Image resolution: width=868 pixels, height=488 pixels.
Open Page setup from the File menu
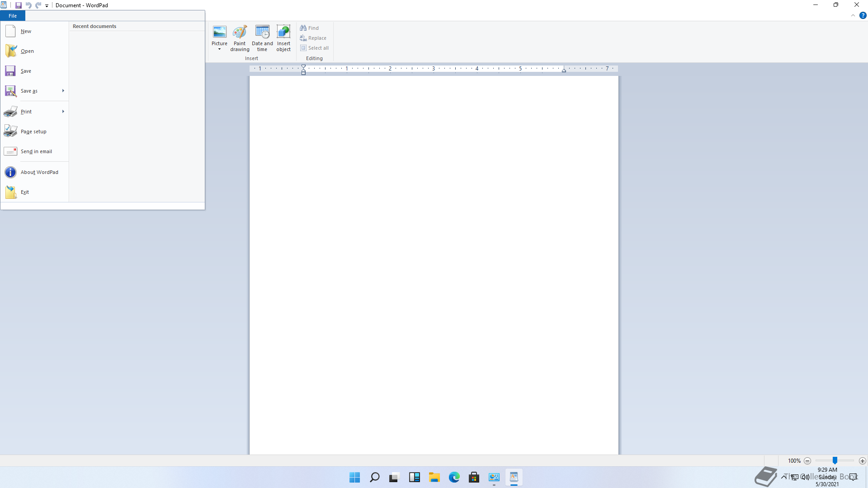(x=34, y=131)
